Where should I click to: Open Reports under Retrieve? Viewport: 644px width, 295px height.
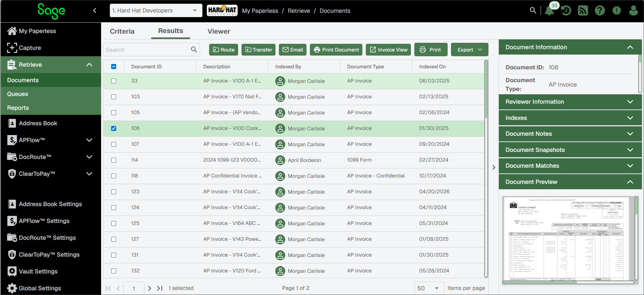pos(51,108)
